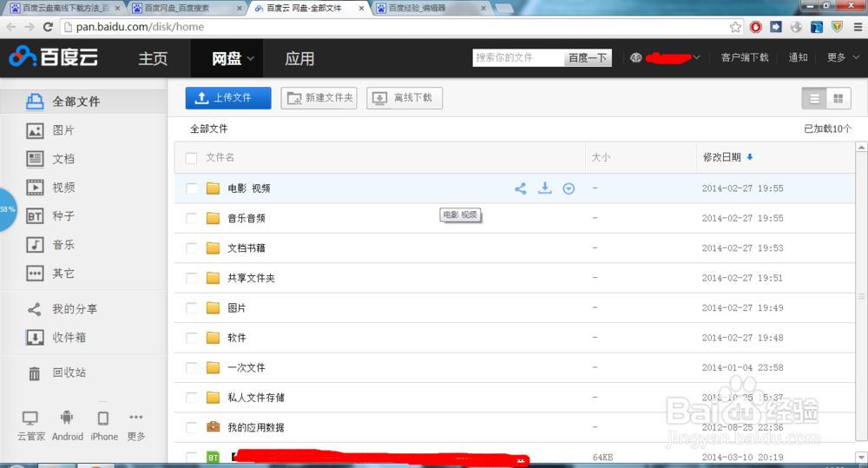The height and width of the screenshot is (468, 868).
Task: Open the 音乐音频 folder
Action: click(247, 218)
